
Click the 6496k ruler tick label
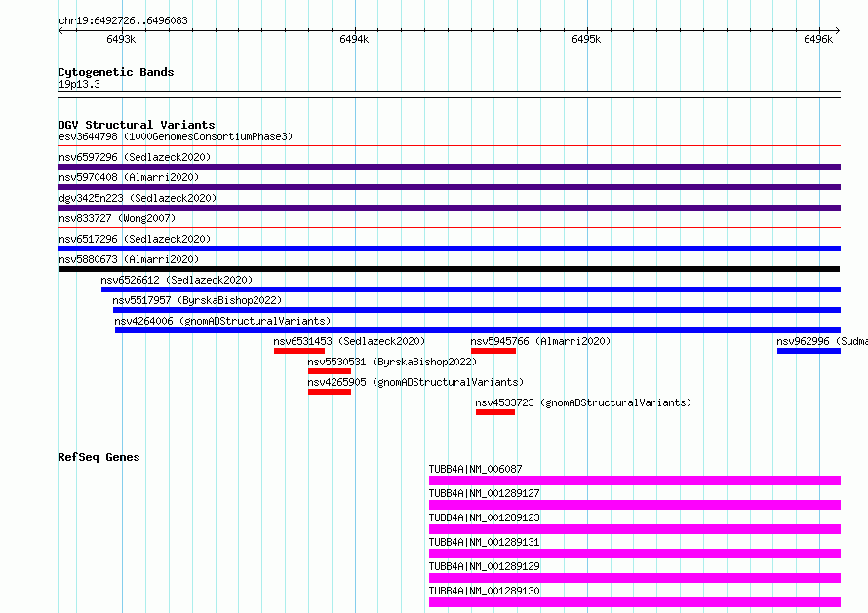tap(818, 39)
